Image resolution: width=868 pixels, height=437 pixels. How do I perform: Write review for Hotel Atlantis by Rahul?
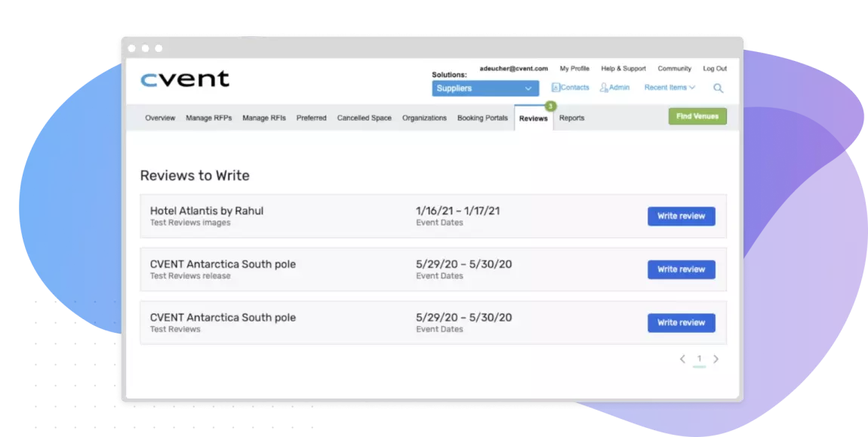(681, 216)
